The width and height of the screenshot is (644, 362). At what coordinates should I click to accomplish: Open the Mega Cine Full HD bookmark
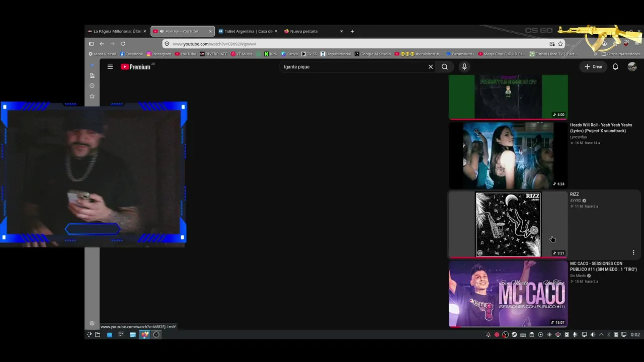pyautogui.click(x=502, y=54)
